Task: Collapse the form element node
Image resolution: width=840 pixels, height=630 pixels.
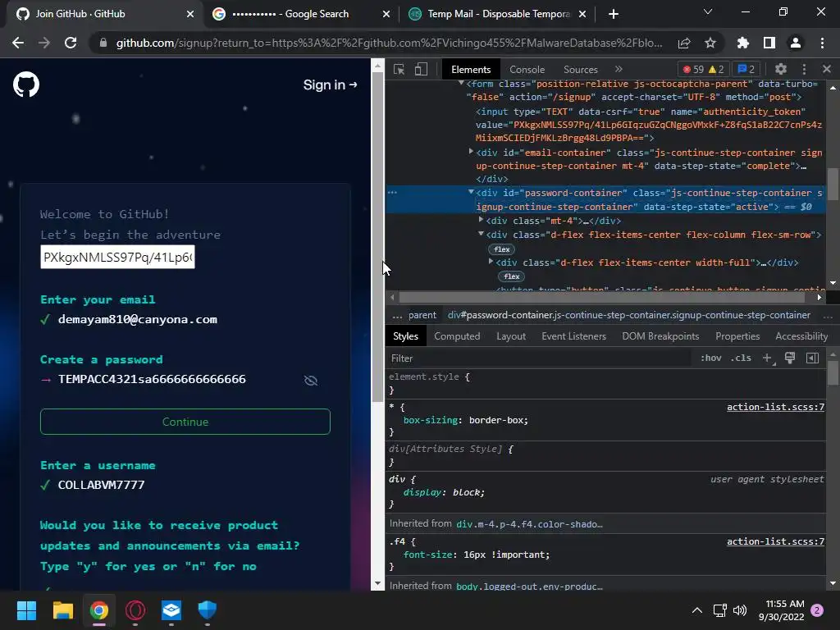Action: 461,83
